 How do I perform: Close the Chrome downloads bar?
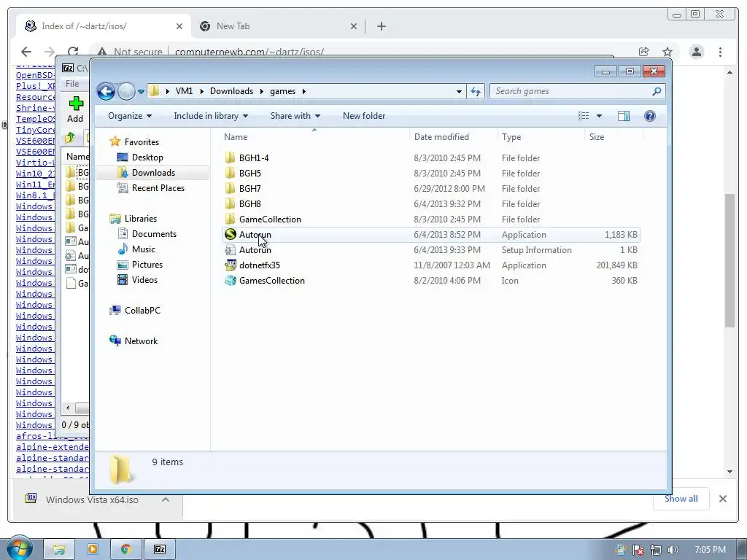point(723,499)
